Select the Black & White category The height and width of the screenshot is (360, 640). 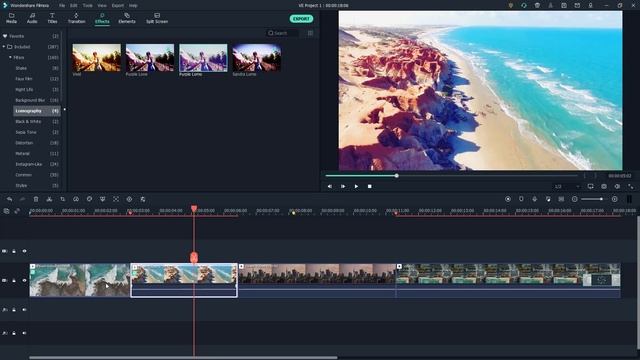coord(37,122)
